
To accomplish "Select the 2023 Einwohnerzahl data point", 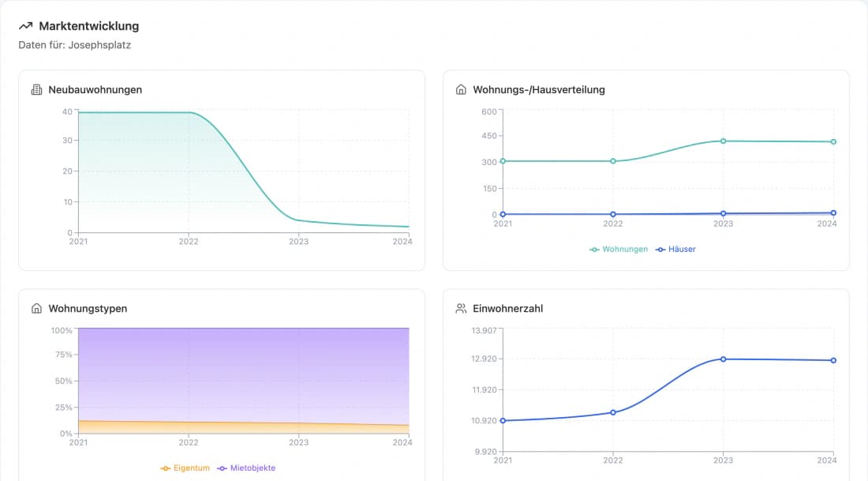I will point(723,359).
